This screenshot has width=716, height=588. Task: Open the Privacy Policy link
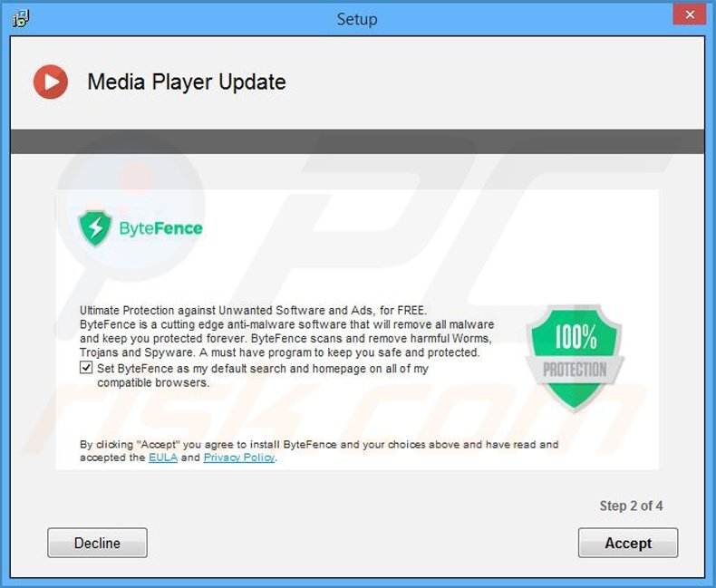point(239,457)
